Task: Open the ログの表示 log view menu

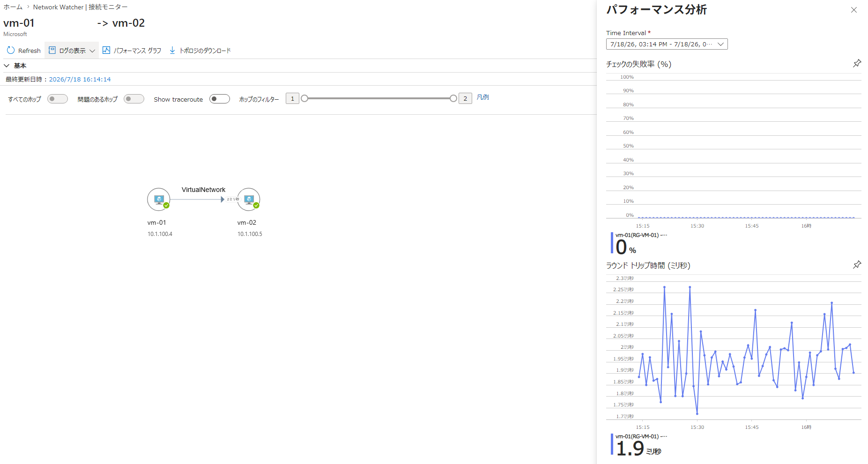Action: click(72, 51)
